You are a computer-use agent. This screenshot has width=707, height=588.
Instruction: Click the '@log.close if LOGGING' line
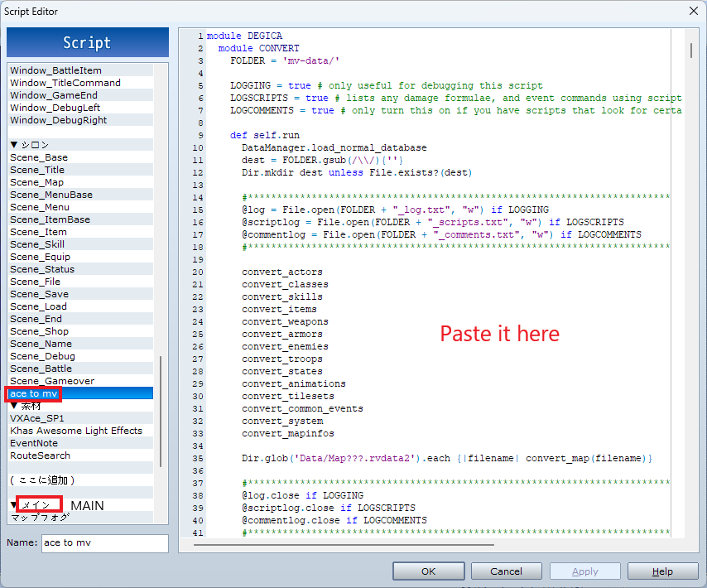pyautogui.click(x=302, y=495)
